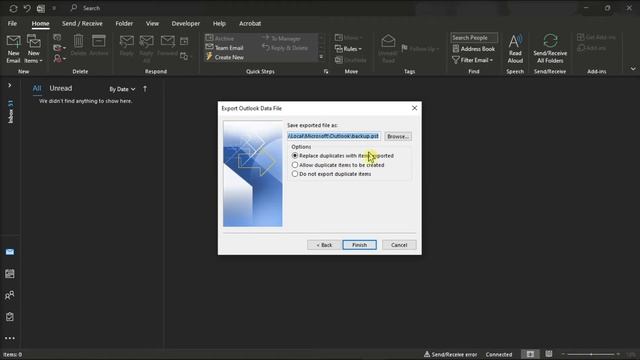
Task: Click the export file path field
Action: [333, 136]
